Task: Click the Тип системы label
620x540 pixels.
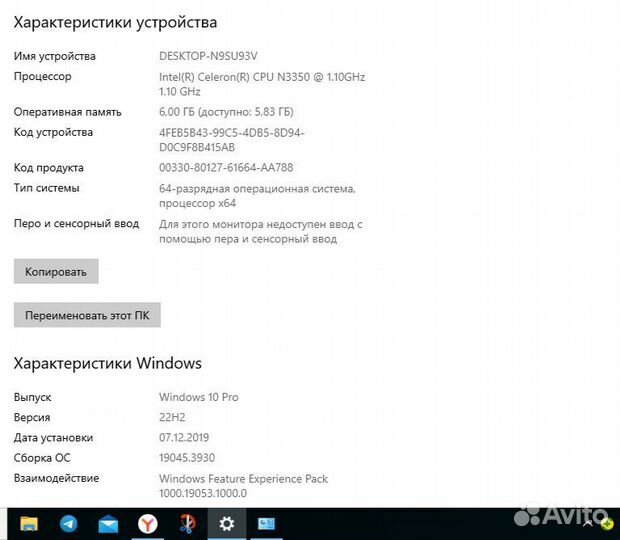Action: pyautogui.click(x=47, y=188)
